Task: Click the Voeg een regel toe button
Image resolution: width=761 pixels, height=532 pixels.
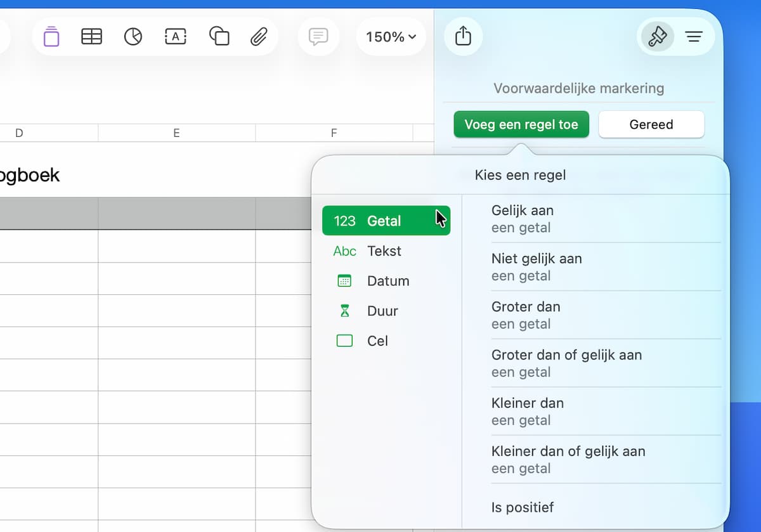Action: pos(521,124)
